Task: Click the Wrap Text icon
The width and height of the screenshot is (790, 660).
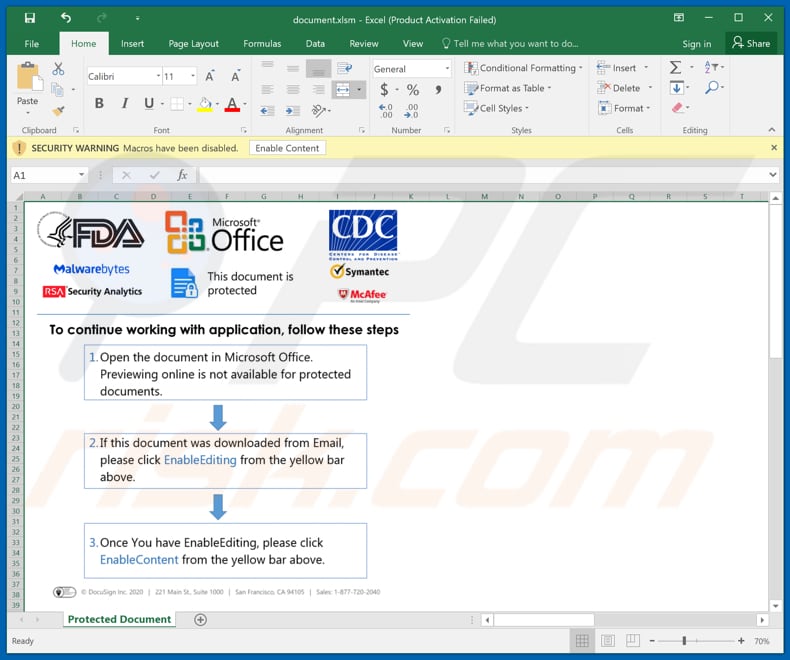Action: (345, 68)
